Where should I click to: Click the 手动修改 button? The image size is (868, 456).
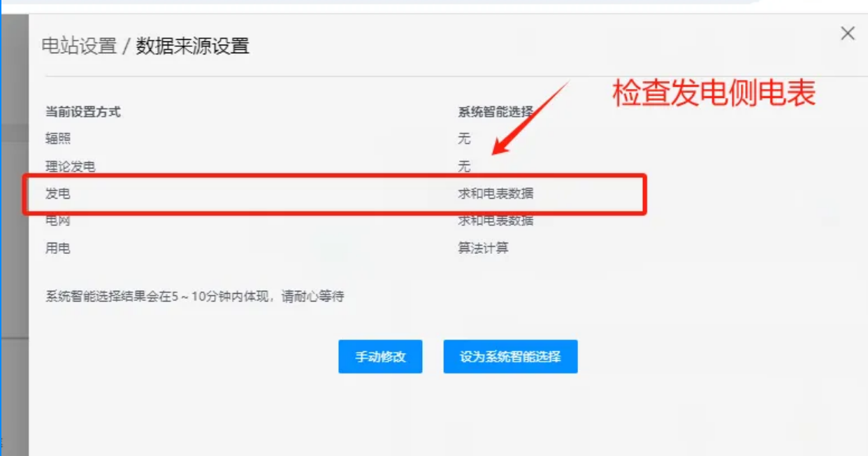click(380, 357)
